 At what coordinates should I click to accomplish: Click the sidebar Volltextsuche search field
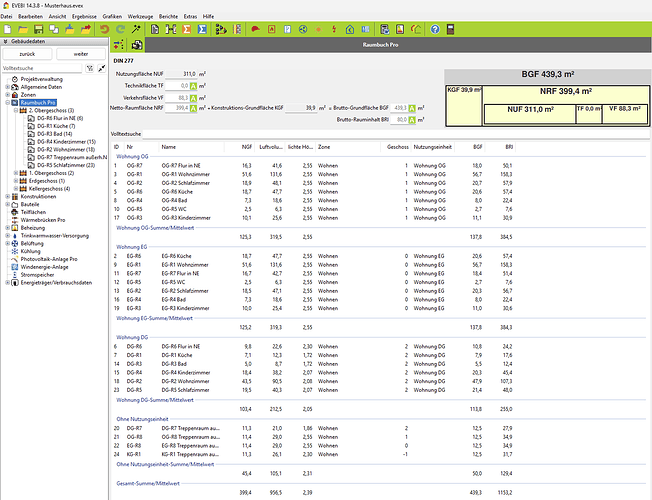[x=42, y=68]
